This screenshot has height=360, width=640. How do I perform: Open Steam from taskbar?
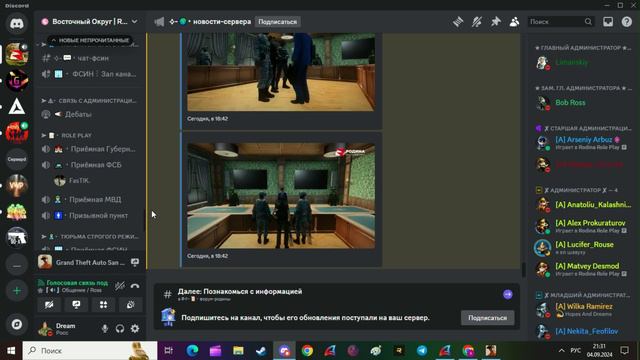pos(261,351)
